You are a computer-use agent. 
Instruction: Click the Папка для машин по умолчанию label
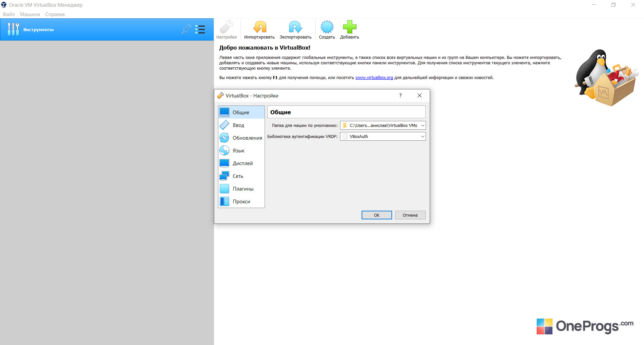pos(305,126)
